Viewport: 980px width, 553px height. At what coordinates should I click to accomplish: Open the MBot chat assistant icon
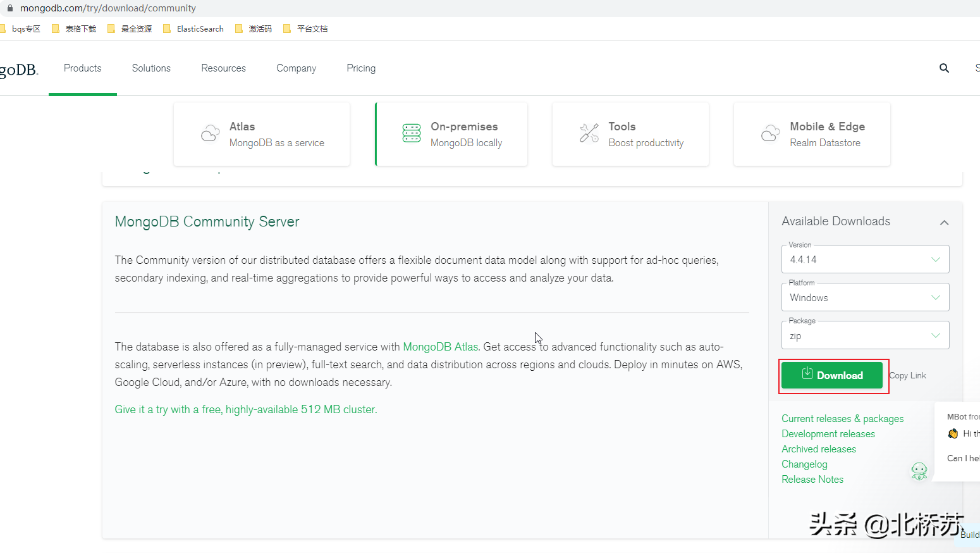[x=919, y=471]
